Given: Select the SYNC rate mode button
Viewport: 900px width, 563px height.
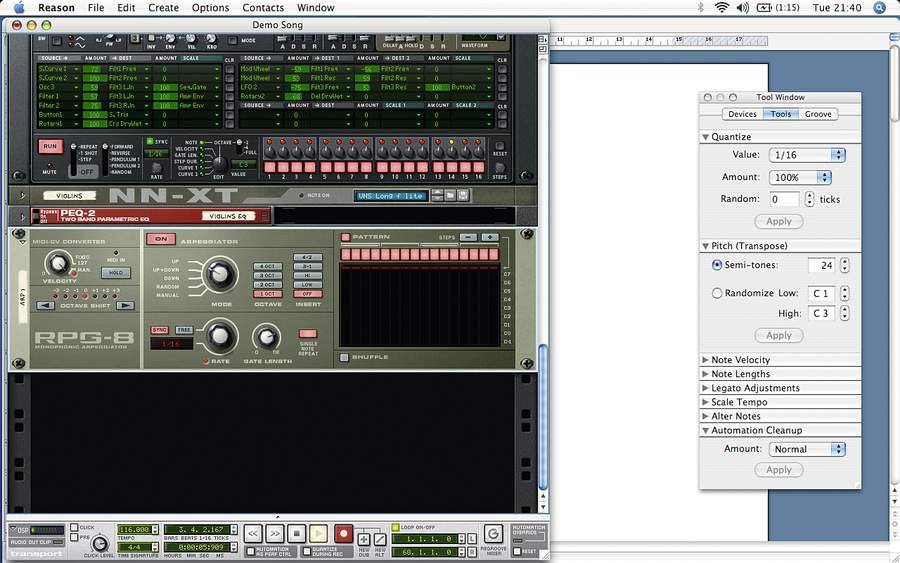Looking at the screenshot, I should pyautogui.click(x=160, y=330).
